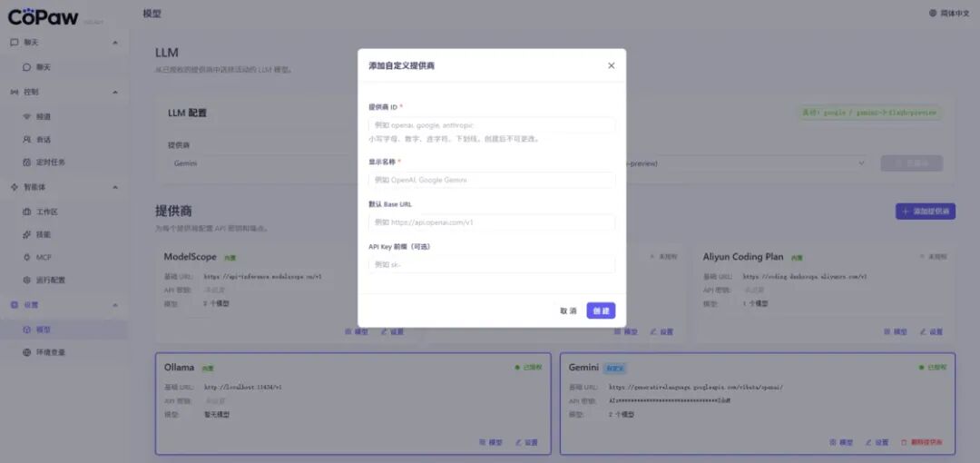Collapse the 设置 sidebar group

coord(115,305)
